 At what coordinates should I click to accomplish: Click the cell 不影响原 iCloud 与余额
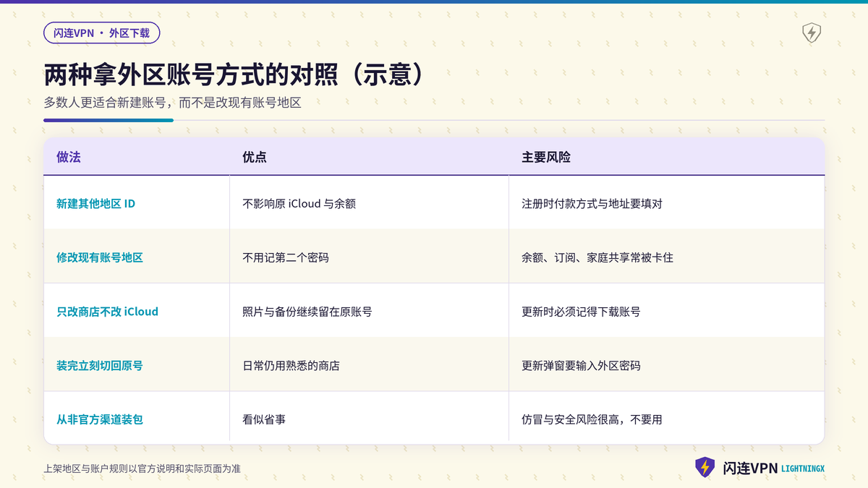point(299,204)
